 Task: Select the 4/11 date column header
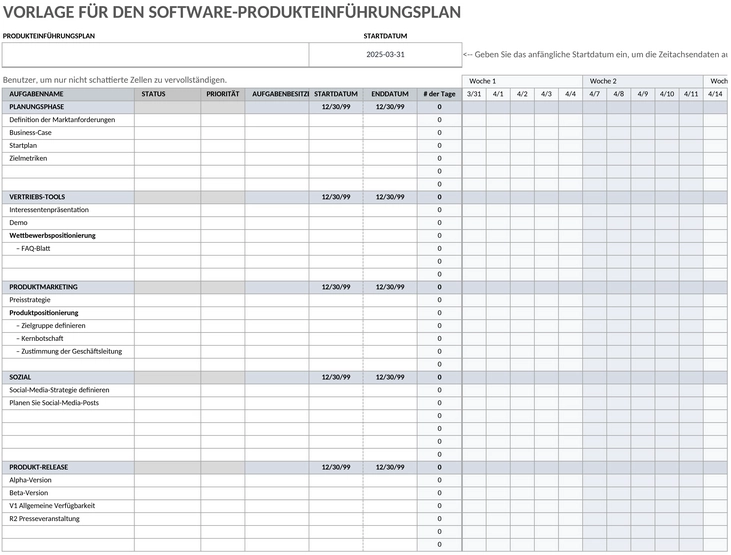pos(691,94)
